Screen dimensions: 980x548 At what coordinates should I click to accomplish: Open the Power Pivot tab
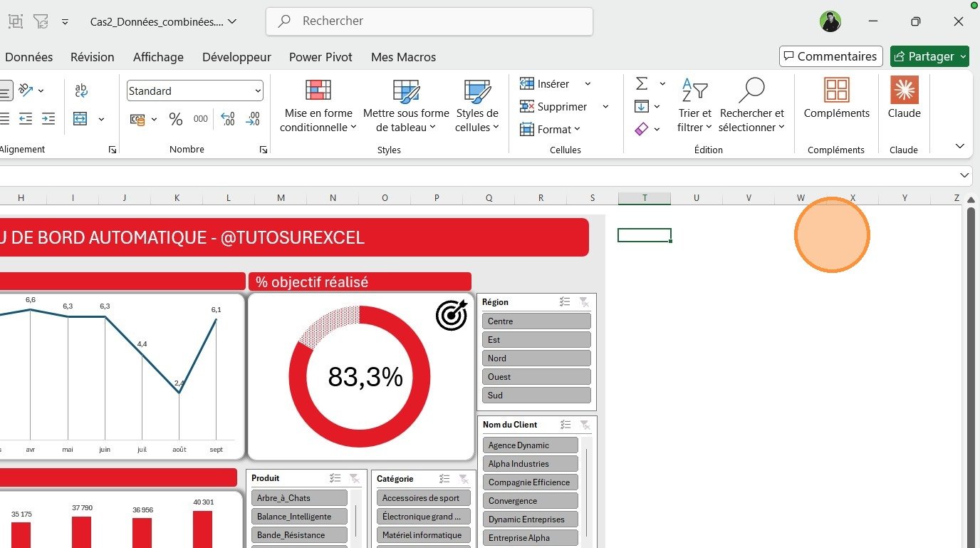tap(320, 57)
